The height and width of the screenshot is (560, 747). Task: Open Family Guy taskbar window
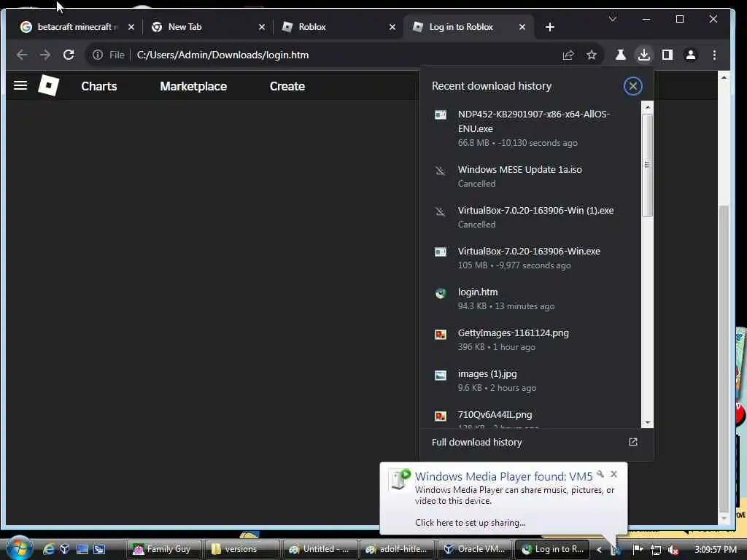coord(165,550)
